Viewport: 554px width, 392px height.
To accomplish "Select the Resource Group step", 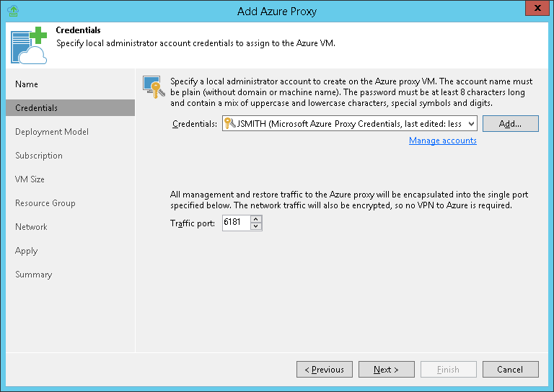I will tap(45, 203).
